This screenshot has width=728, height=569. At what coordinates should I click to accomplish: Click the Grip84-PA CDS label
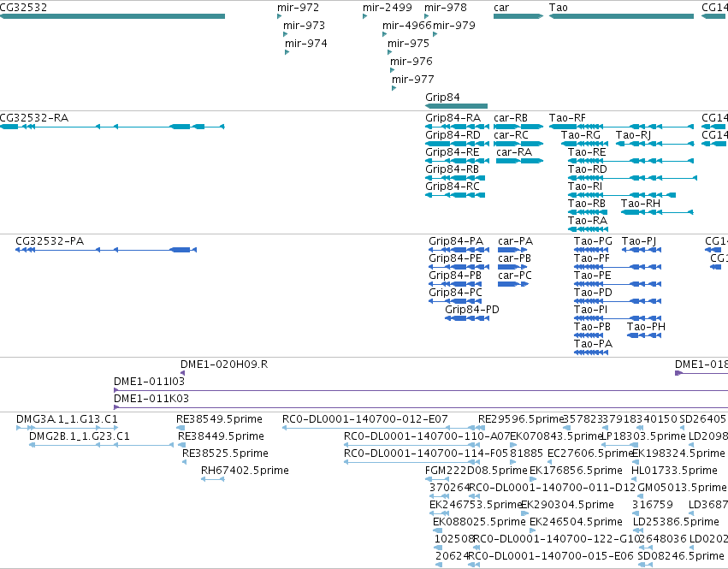click(456, 241)
